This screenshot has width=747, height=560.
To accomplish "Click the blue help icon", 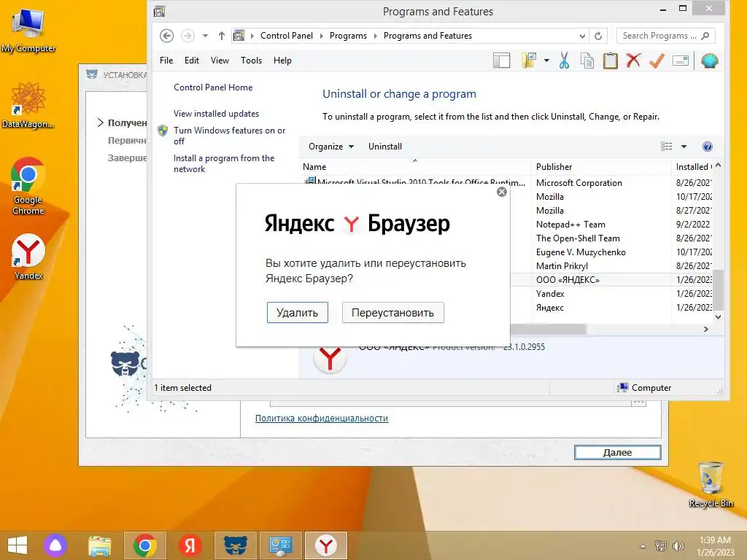I will pyautogui.click(x=708, y=146).
